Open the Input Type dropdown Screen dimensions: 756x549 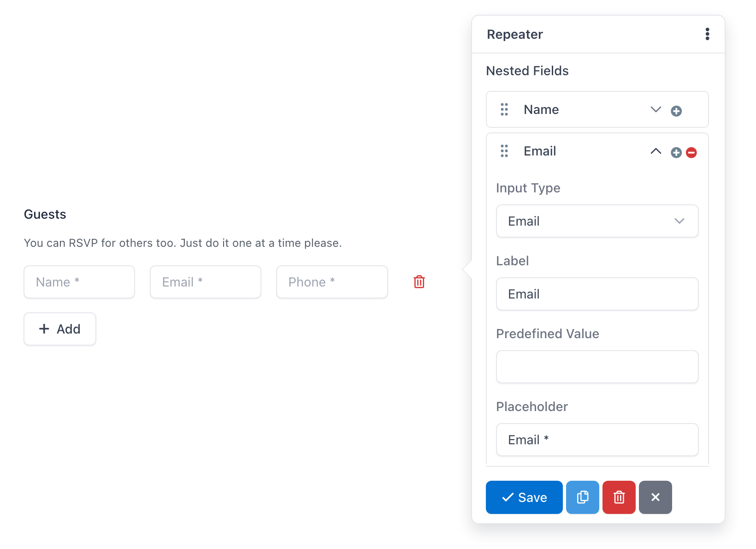click(x=597, y=221)
